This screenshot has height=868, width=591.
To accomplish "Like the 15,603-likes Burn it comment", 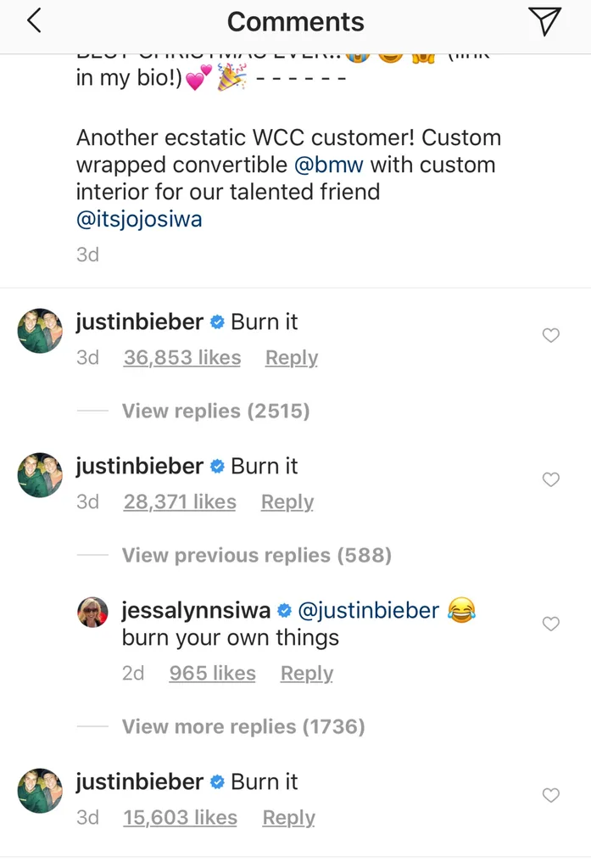I will pos(550,796).
